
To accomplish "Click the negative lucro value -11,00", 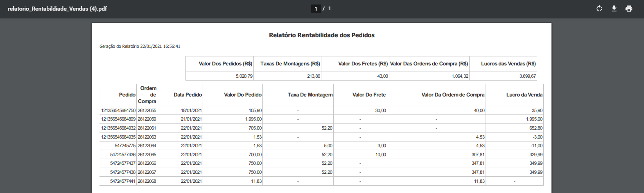I will coord(536,146).
